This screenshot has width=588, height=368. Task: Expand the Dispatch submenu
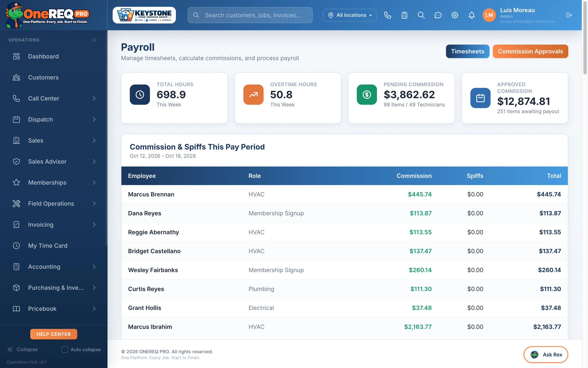pos(94,119)
